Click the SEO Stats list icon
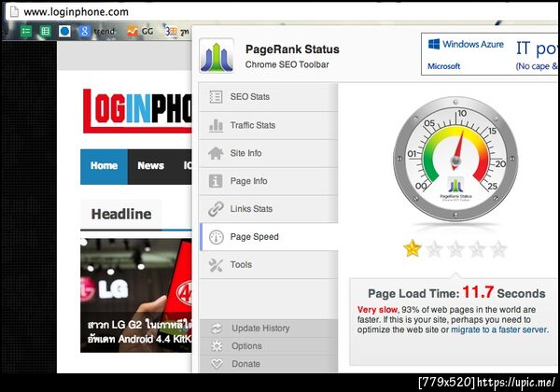560x392 pixels. [x=216, y=97]
